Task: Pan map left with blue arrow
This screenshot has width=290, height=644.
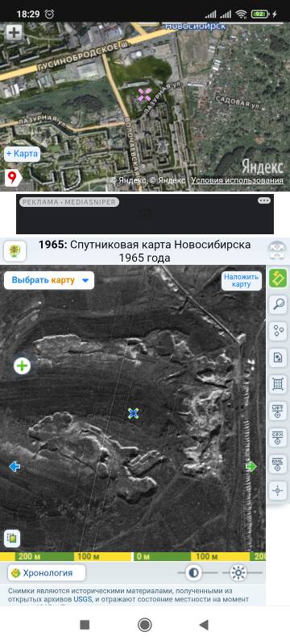Action: (x=14, y=467)
